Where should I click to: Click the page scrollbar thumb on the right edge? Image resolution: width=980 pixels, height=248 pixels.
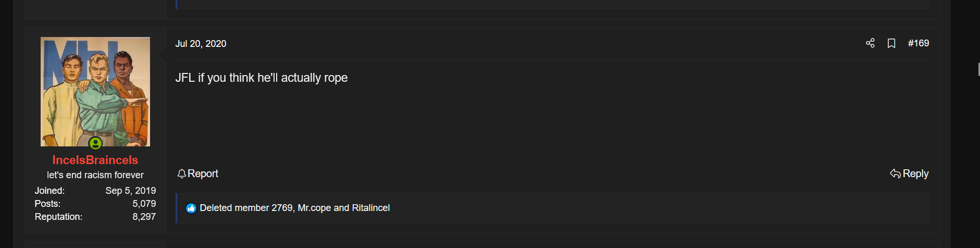(978, 69)
